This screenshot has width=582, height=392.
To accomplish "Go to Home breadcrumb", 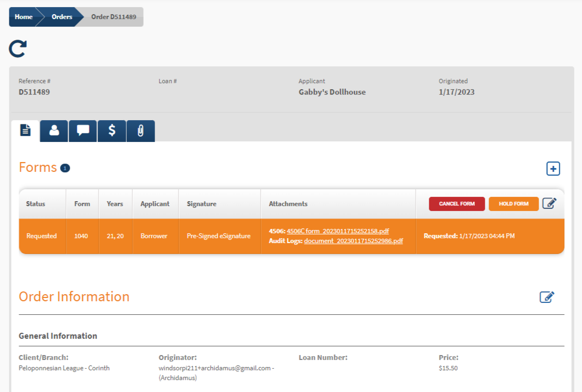I will coord(23,17).
